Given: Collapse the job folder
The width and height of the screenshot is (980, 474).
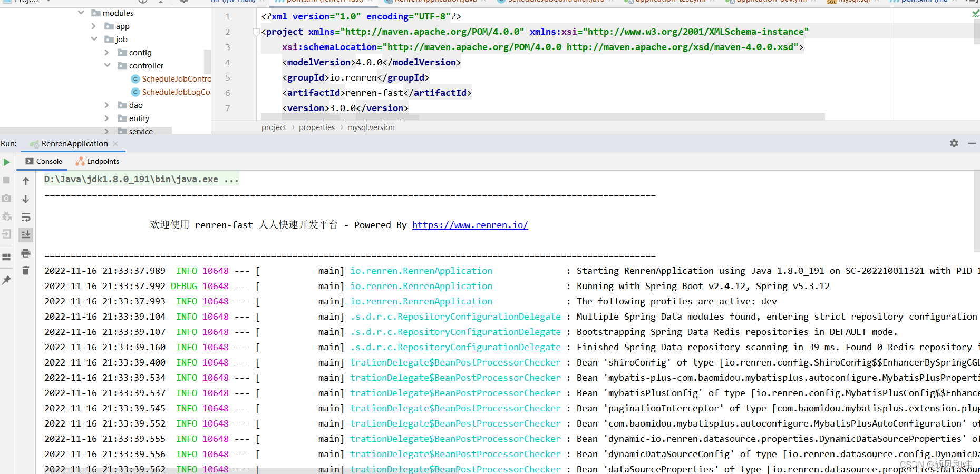Looking at the screenshot, I should tap(94, 39).
